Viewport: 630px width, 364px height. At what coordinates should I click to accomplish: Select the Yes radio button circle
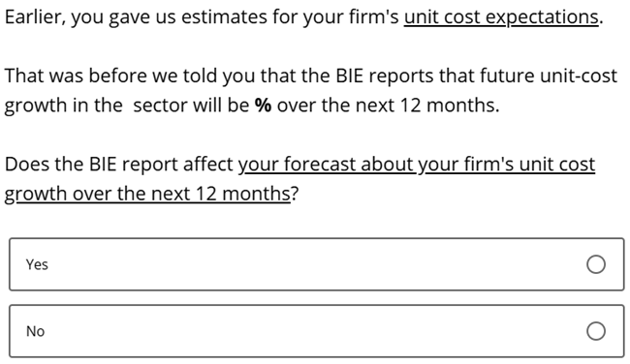pyautogui.click(x=596, y=264)
